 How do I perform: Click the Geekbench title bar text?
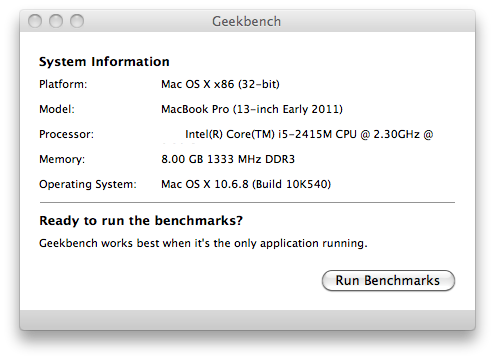(247, 21)
